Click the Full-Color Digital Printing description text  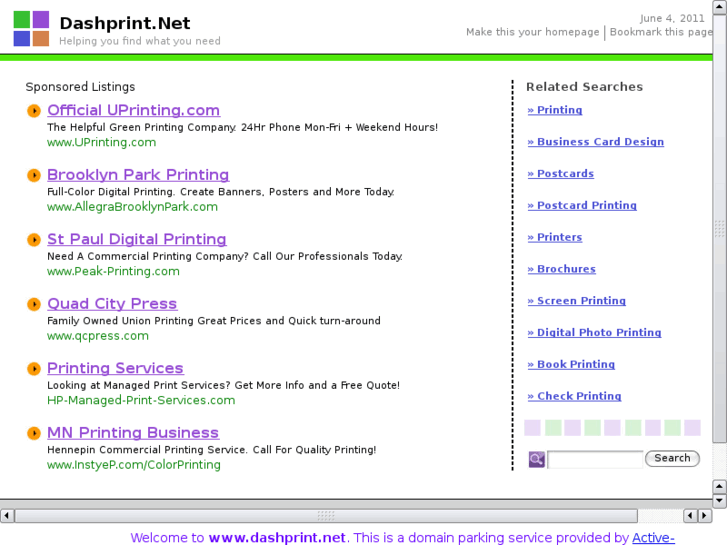pos(221,192)
